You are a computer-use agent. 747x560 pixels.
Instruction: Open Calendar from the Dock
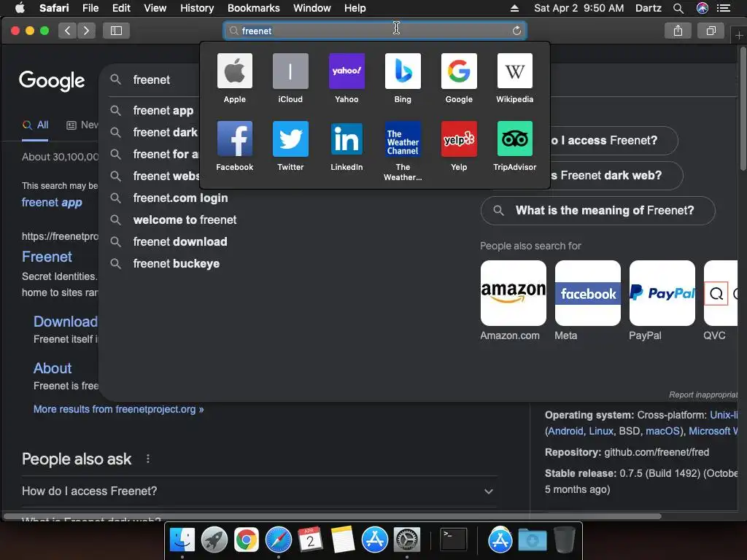point(310,540)
